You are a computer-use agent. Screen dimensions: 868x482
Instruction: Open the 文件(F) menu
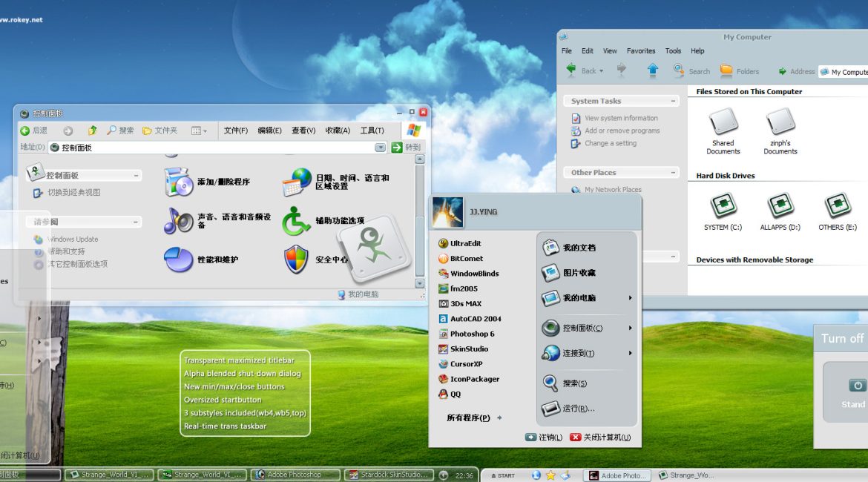236,131
